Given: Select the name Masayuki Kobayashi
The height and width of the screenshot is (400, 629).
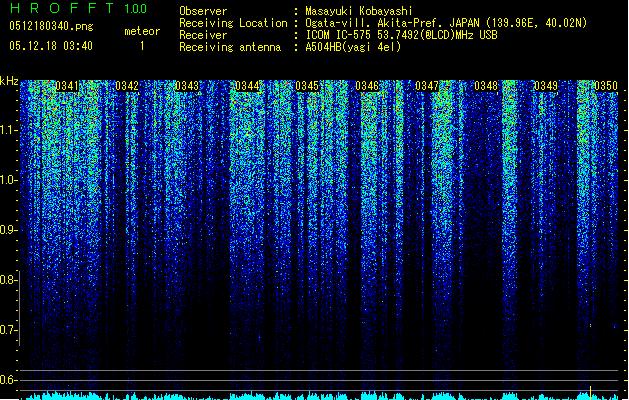Looking at the screenshot, I should pos(359,11).
